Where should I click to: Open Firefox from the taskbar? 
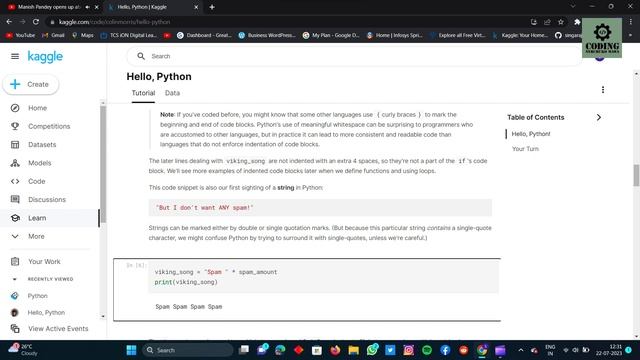pos(335,350)
